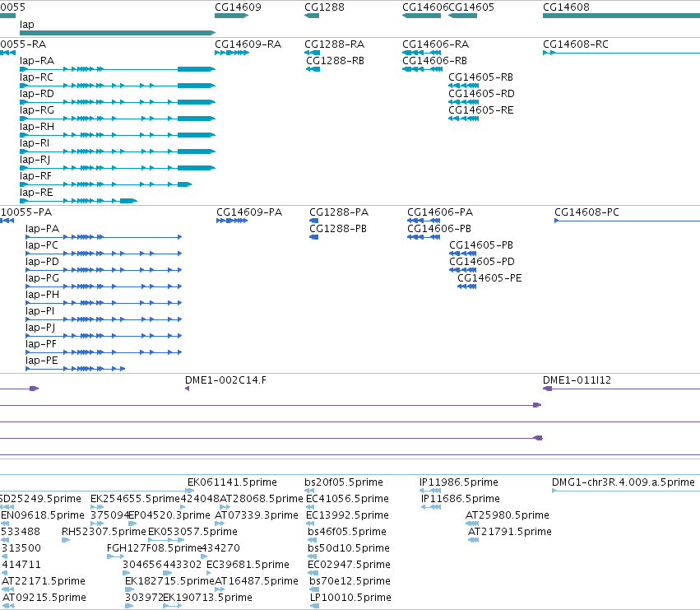Open protein CG14605-PD
Image resolution: width=700 pixels, height=610 pixels.
(x=482, y=262)
